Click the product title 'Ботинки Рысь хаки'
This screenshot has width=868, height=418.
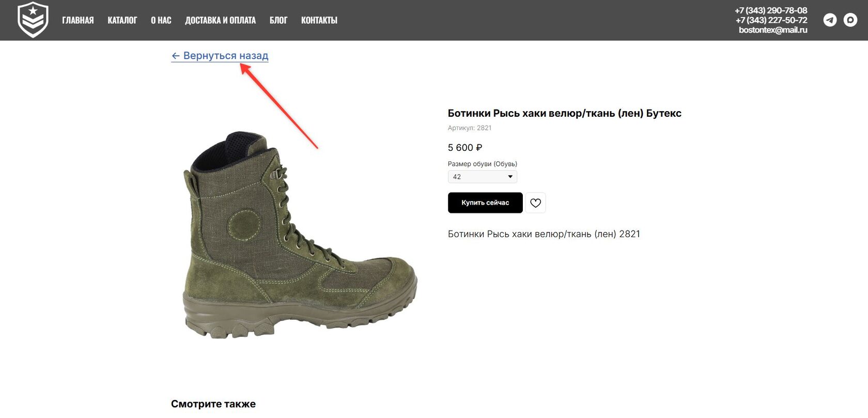pos(564,113)
